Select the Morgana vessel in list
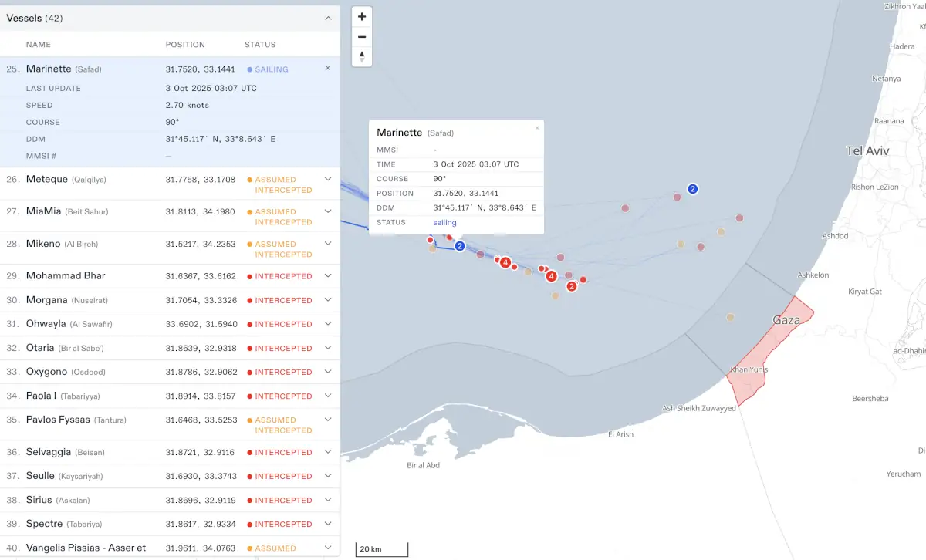The image size is (926, 560). 48,300
